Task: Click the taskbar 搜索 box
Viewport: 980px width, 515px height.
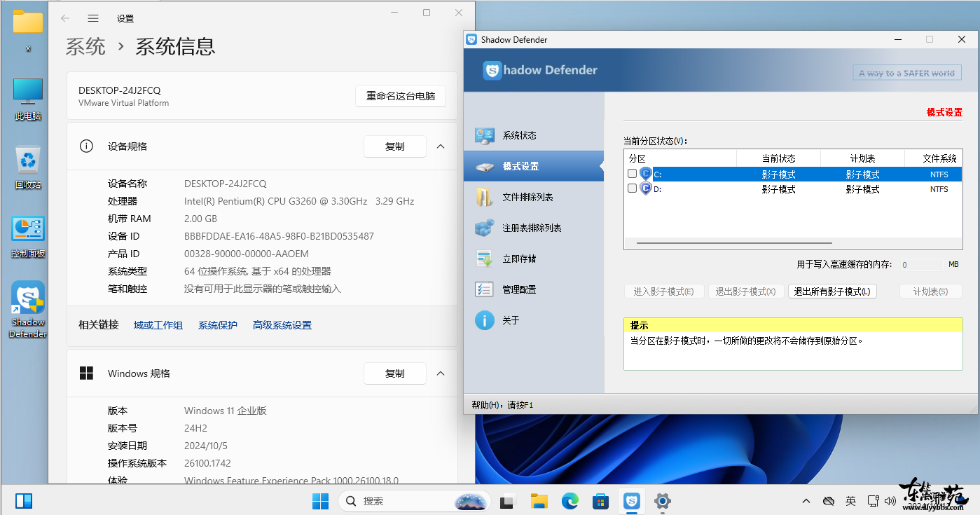Action: click(x=415, y=501)
